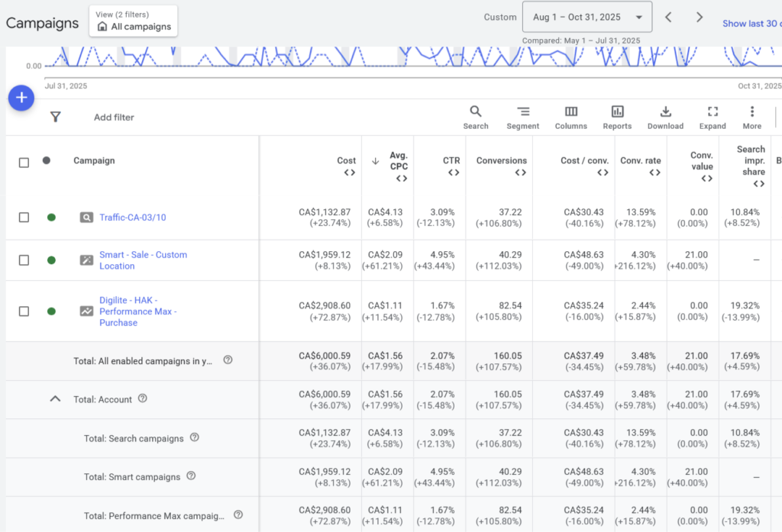Select the Traffic-CA-03/10 campaign checkbox
782x532 pixels.
(x=24, y=218)
